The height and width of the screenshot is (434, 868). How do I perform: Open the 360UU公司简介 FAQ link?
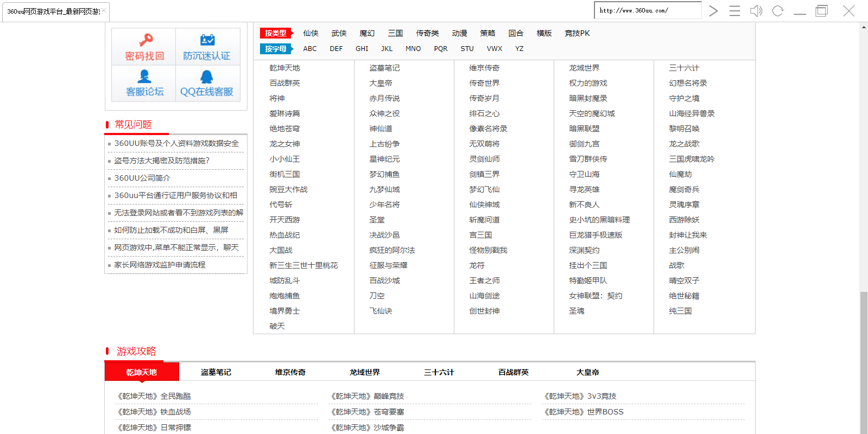[142, 178]
